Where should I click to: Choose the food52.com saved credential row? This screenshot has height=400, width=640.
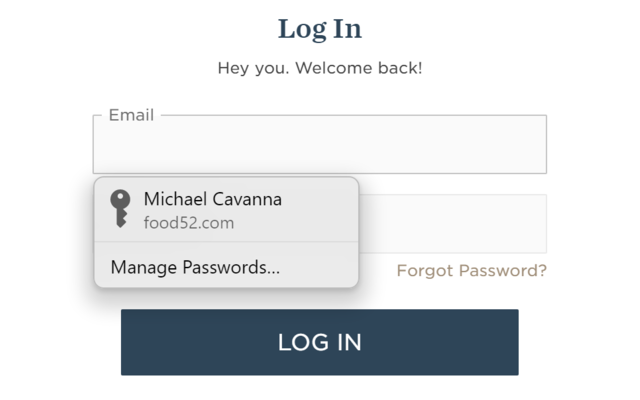tap(226, 210)
